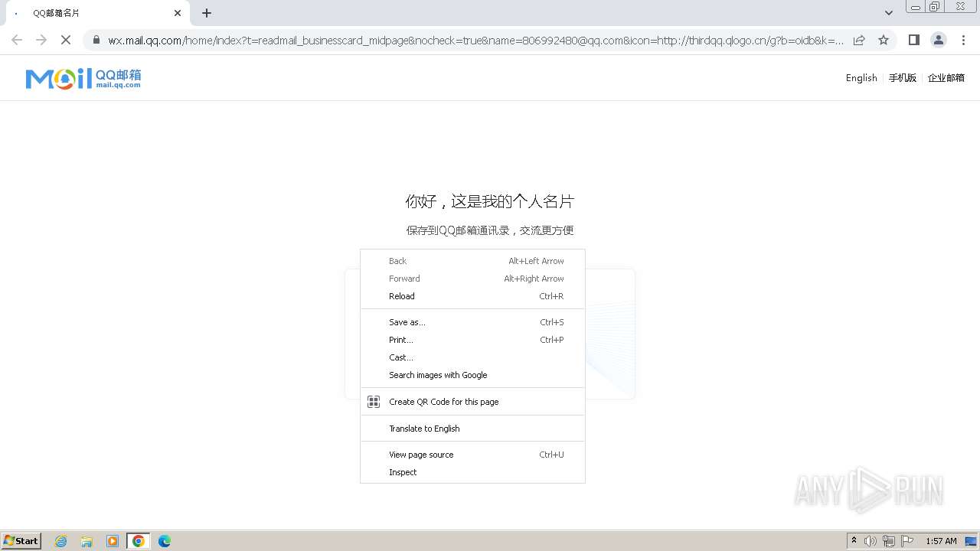Select Create QR Code for this page

[472, 402]
